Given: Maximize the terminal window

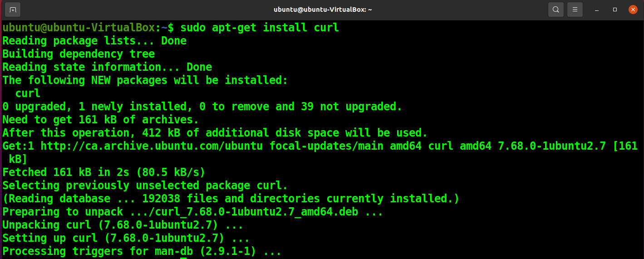Looking at the screenshot, I should click(615, 10).
